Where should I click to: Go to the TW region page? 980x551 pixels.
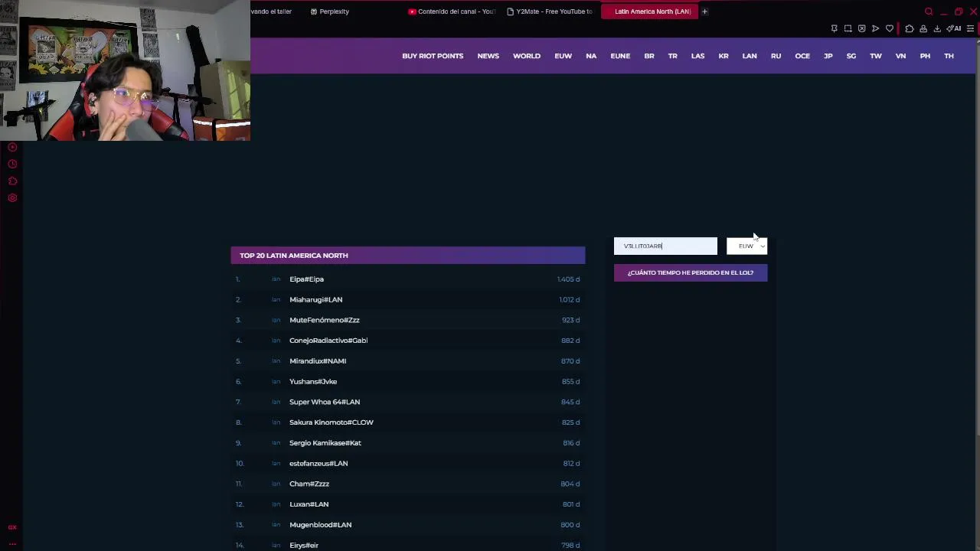tap(876, 56)
